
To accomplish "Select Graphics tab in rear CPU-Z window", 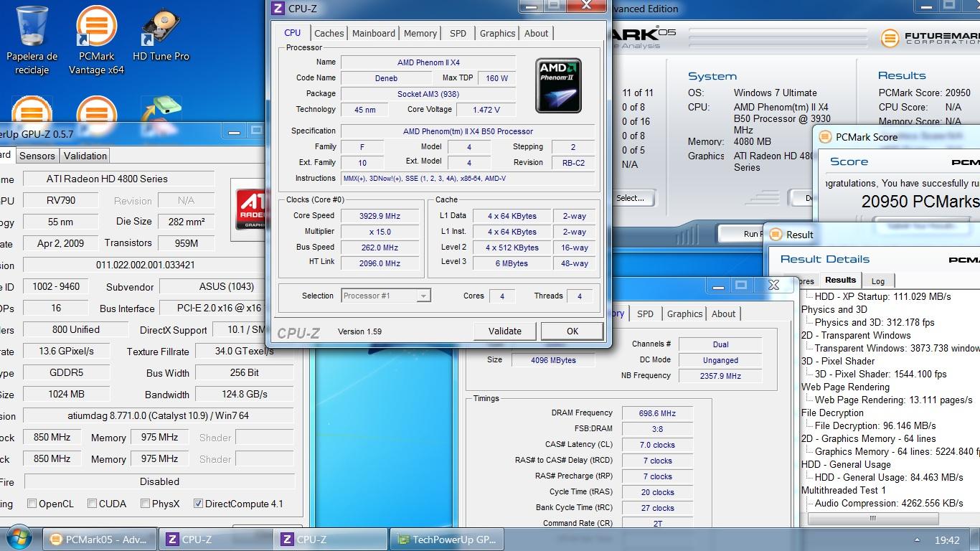I will (684, 314).
